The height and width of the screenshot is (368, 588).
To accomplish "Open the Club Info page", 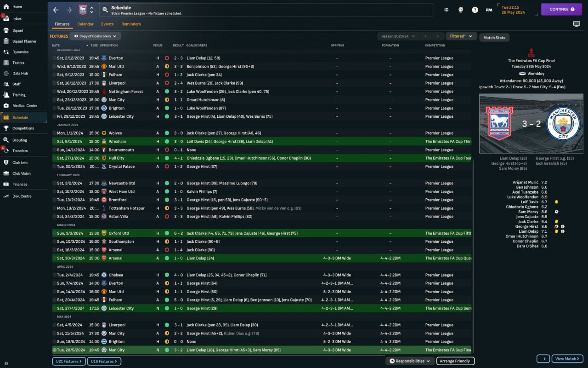I will [x=20, y=162].
